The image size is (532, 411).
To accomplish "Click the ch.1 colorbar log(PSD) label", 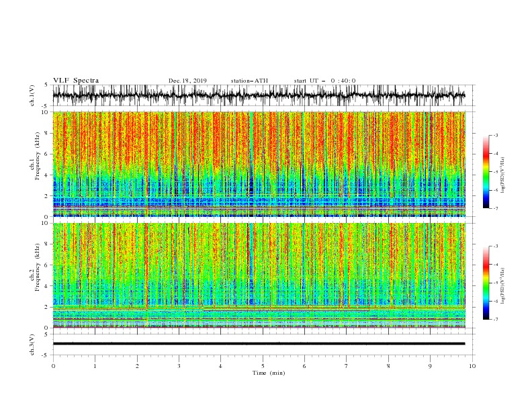I will point(503,175).
